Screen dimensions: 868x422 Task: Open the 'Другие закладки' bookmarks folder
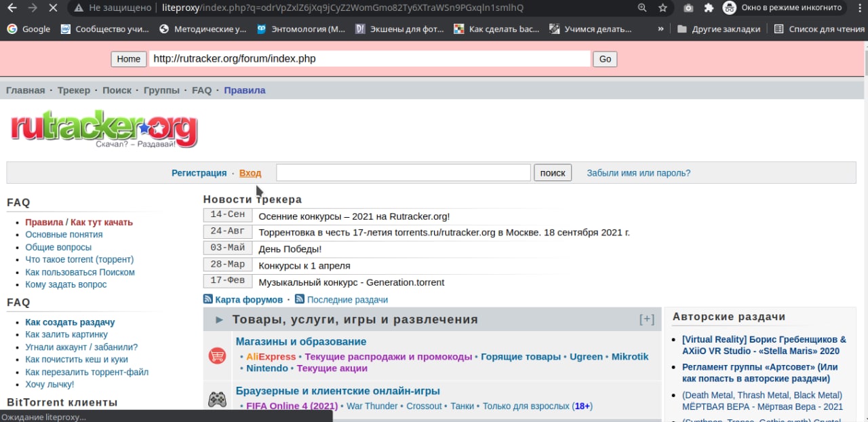point(718,29)
